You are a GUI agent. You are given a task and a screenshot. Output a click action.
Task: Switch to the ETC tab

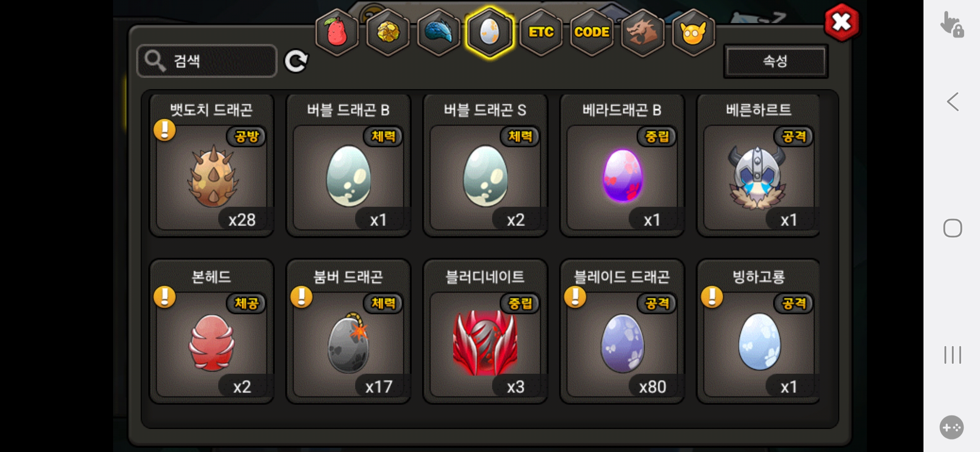[x=541, y=32]
